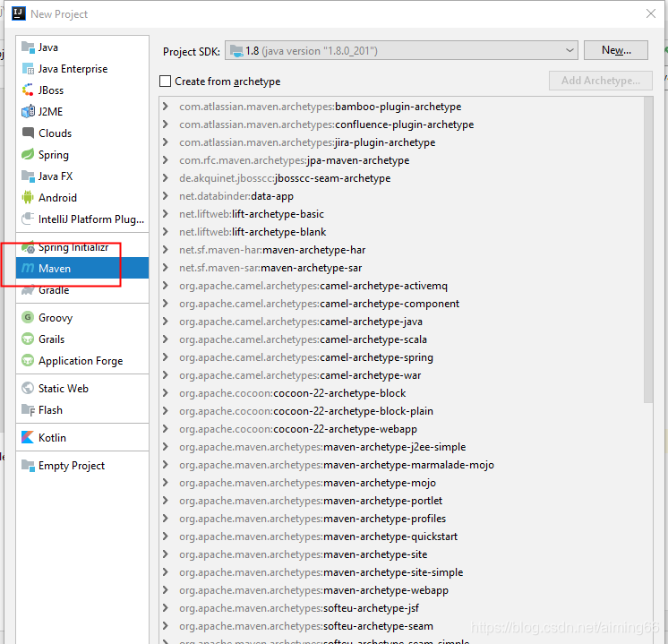
Task: Enable Create from archetype checkbox
Action: tap(165, 81)
